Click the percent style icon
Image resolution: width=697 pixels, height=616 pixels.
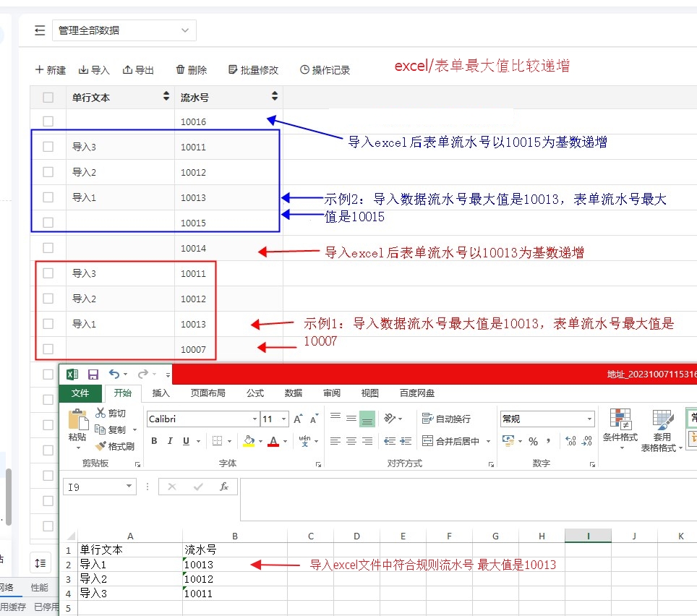pos(533,441)
